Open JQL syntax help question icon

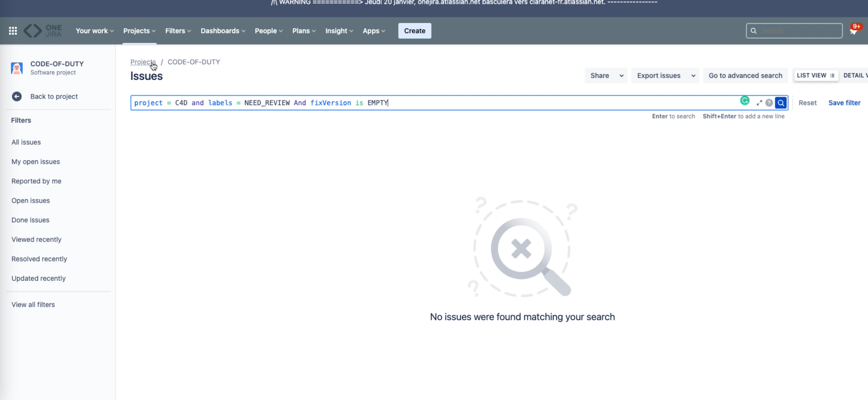(x=769, y=103)
